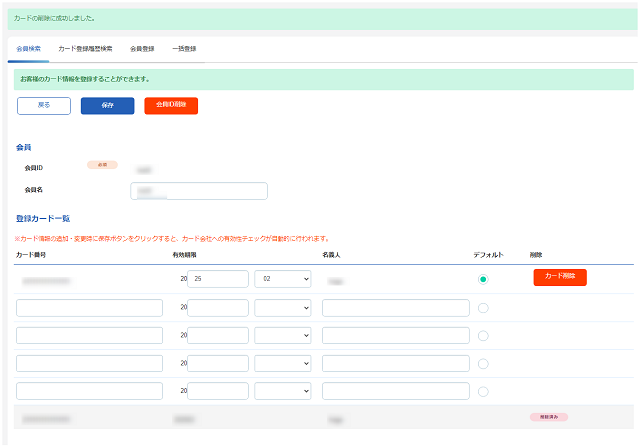Open the third row expiry month dropdown

[x=282, y=336]
